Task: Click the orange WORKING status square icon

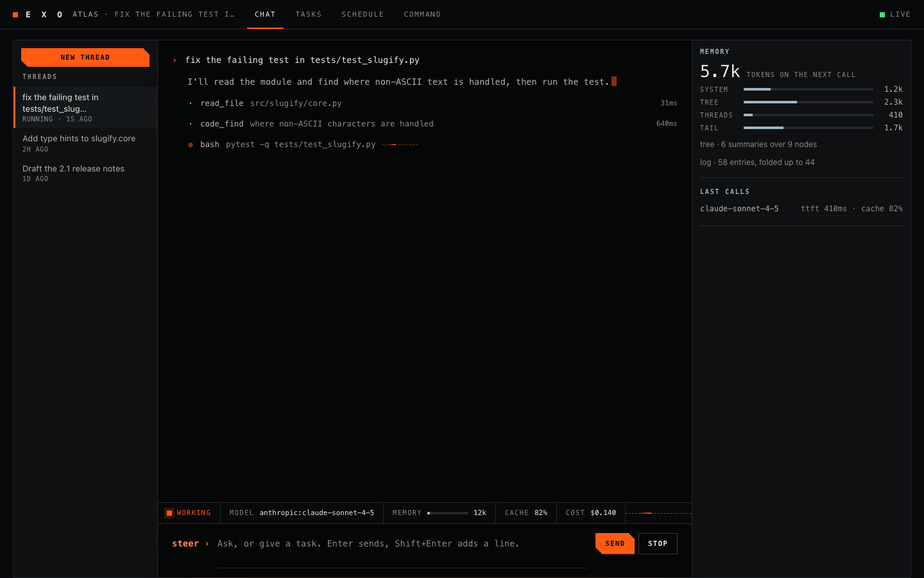Action: click(169, 513)
